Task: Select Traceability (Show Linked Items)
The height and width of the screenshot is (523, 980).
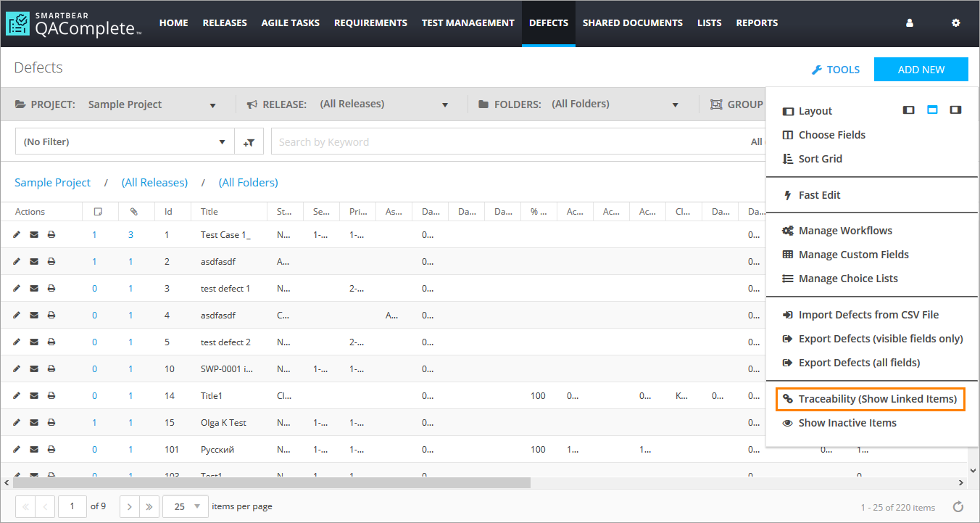Action: pos(870,398)
